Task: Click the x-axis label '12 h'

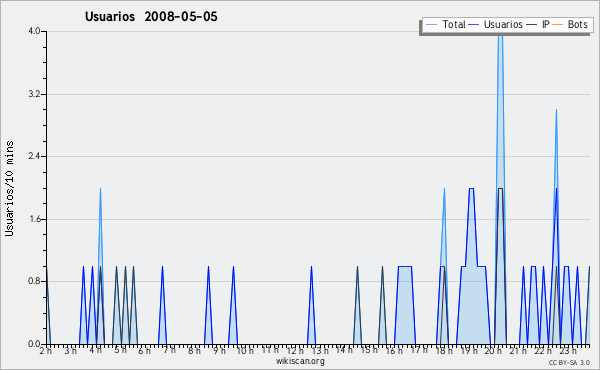Action: pyautogui.click(x=295, y=350)
